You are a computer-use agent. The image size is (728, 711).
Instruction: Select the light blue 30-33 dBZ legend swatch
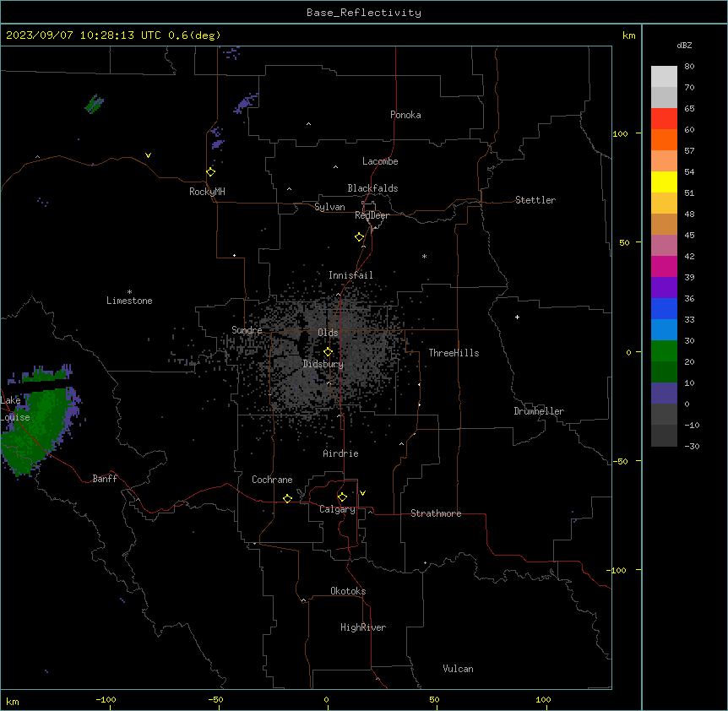coord(664,330)
